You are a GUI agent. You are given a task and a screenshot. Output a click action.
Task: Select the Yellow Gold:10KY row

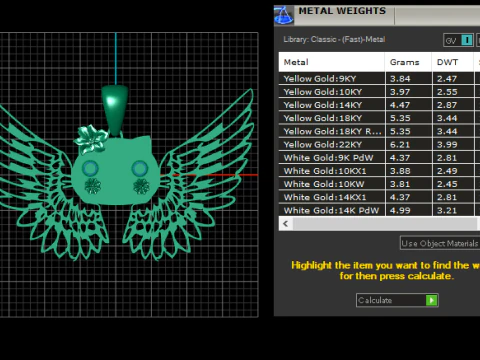coord(379,92)
